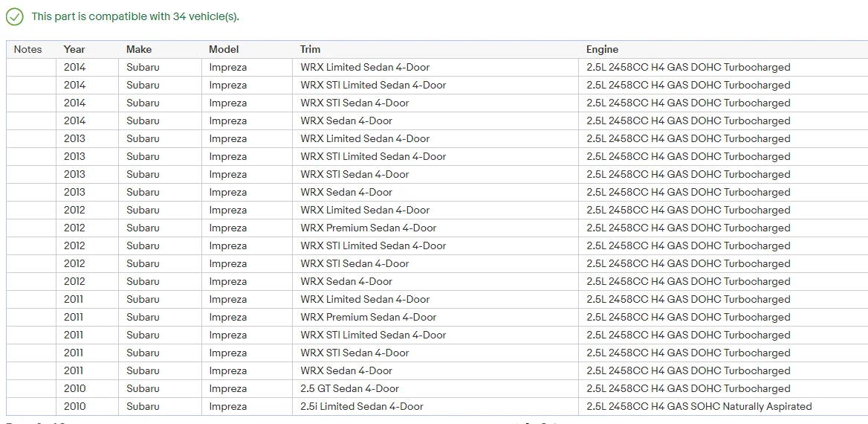Click the green compatibility checkmark icon
Screen dimensions: 868x424
point(14,16)
